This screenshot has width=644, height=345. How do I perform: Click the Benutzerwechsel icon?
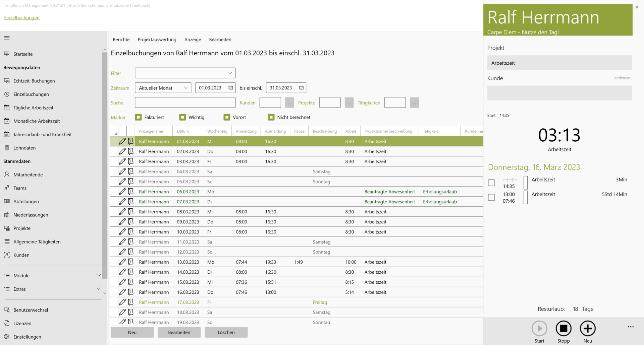[7, 310]
